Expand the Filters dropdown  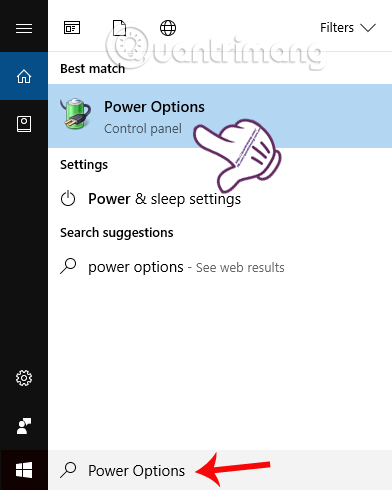[348, 28]
